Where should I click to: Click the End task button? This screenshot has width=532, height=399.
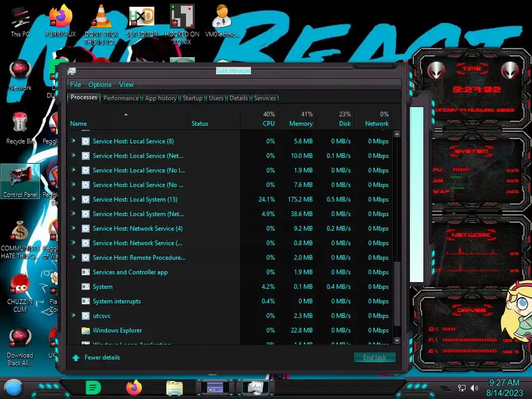click(x=375, y=357)
